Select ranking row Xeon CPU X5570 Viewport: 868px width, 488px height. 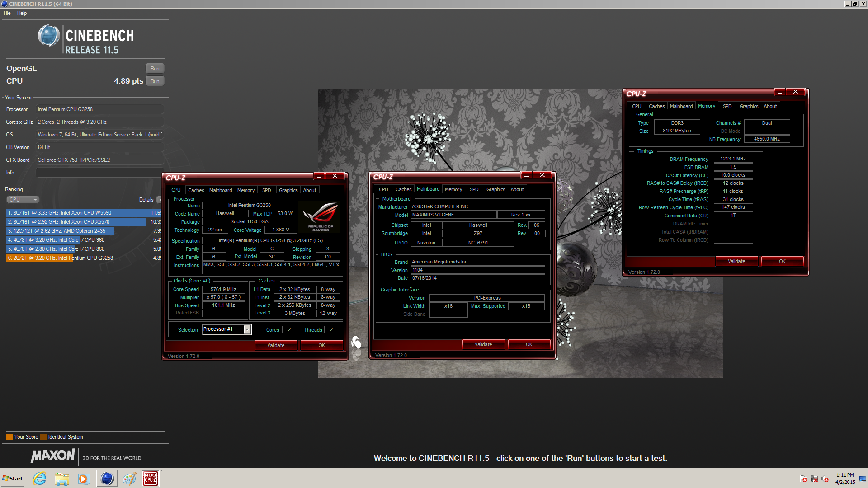(x=84, y=222)
